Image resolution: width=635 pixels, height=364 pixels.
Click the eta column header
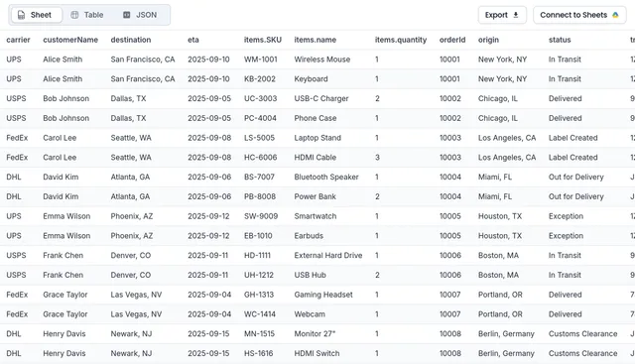193,40
